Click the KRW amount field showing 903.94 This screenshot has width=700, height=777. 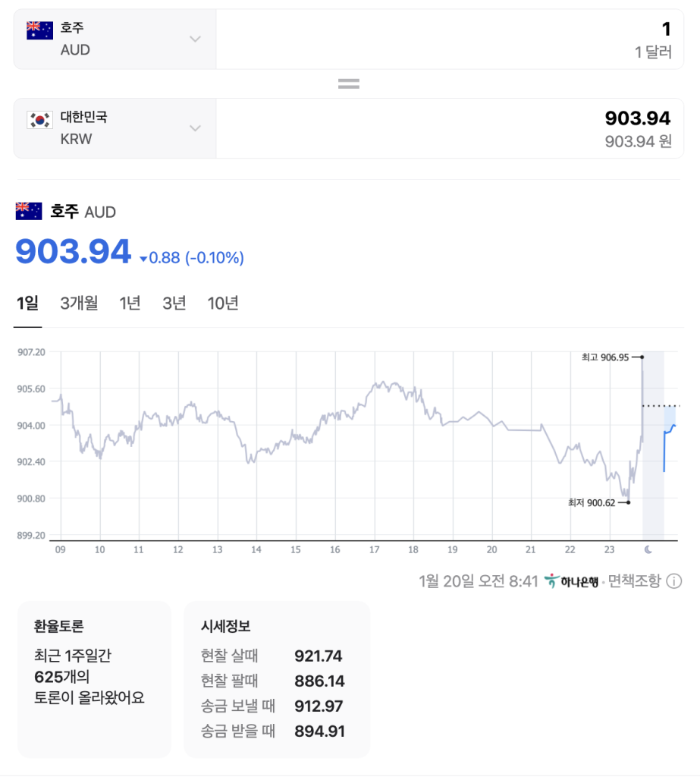click(x=450, y=128)
